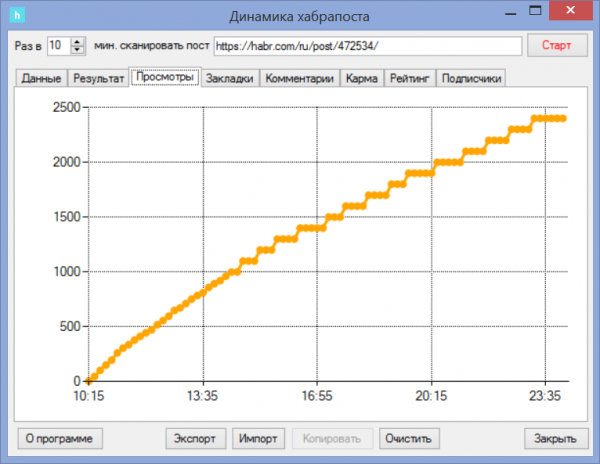Increase scan interval with up arrow
This screenshot has height=464, width=600.
77,41
